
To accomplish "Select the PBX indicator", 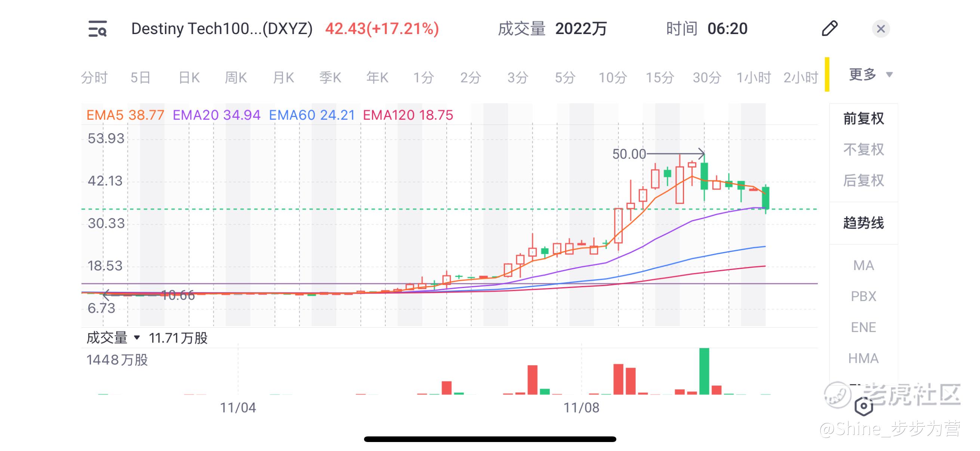I will (x=863, y=296).
